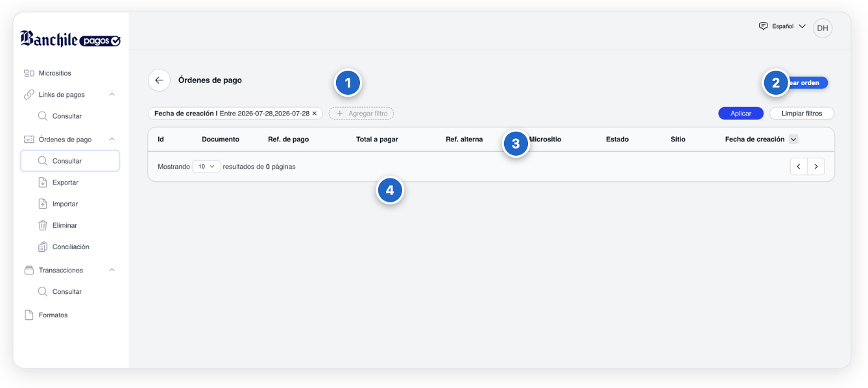Go to the next results page

816,167
